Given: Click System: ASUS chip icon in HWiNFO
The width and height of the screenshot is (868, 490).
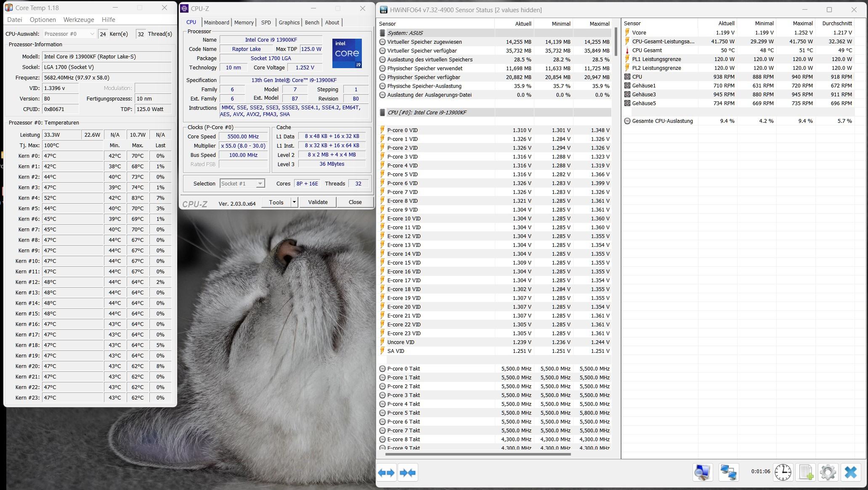Looking at the screenshot, I should tap(382, 33).
